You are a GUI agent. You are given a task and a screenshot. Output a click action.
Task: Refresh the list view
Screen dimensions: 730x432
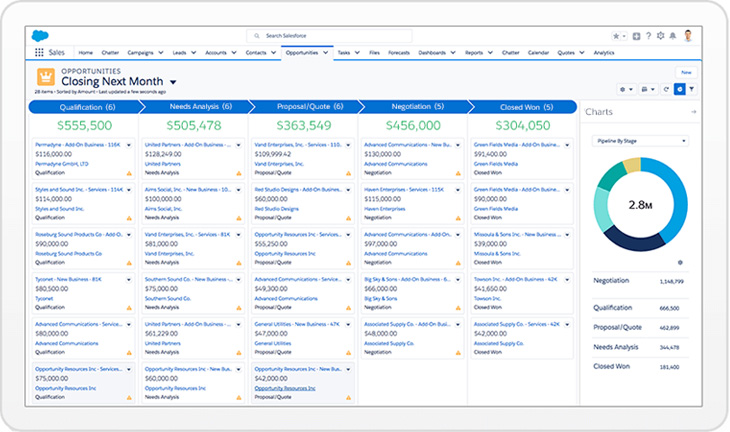666,89
